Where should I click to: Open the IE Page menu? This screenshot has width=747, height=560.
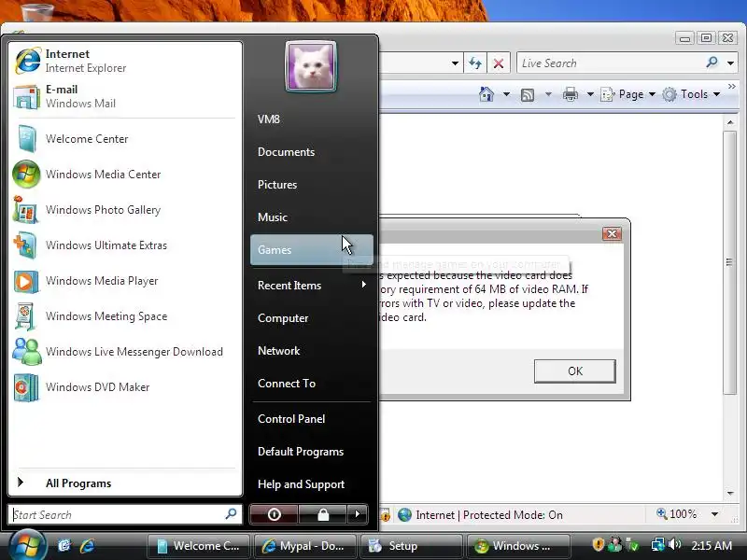(x=627, y=94)
